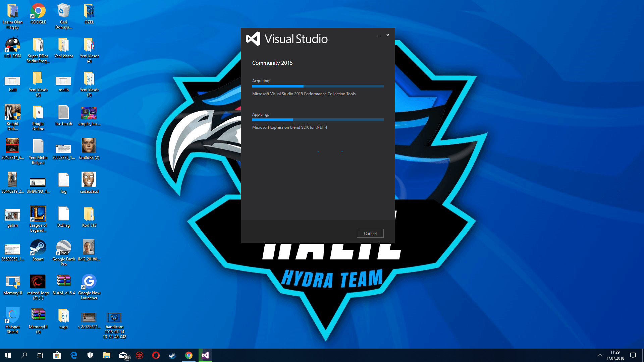Select the Community 2015 edition label
This screenshot has width=644, height=362.
(x=272, y=63)
